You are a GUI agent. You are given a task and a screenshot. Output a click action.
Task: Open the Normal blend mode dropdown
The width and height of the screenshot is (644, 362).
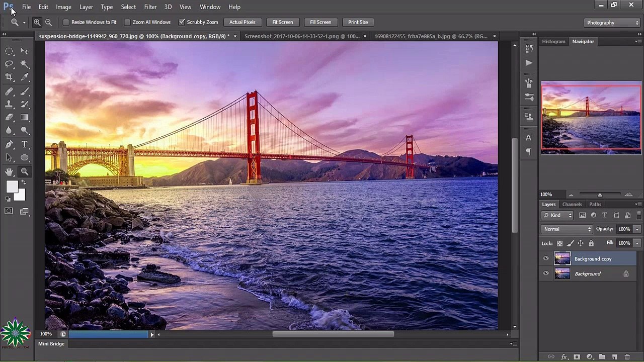[567, 229]
